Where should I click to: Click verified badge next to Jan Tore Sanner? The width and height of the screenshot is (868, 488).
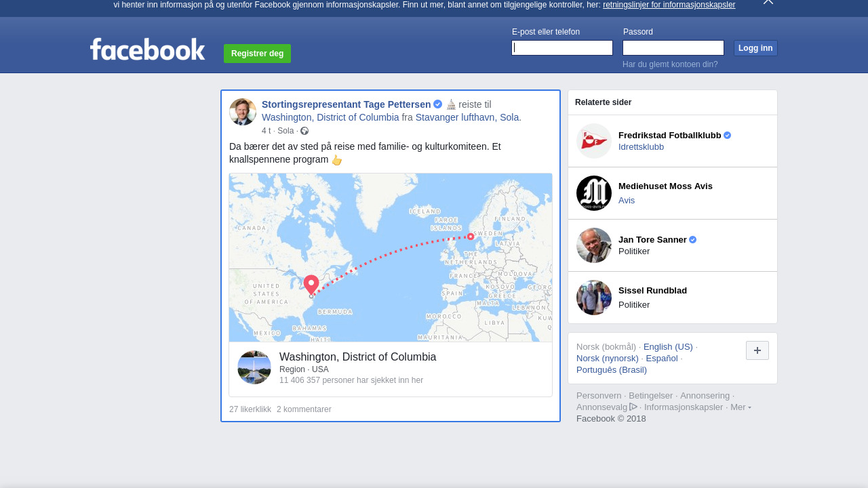tap(693, 240)
